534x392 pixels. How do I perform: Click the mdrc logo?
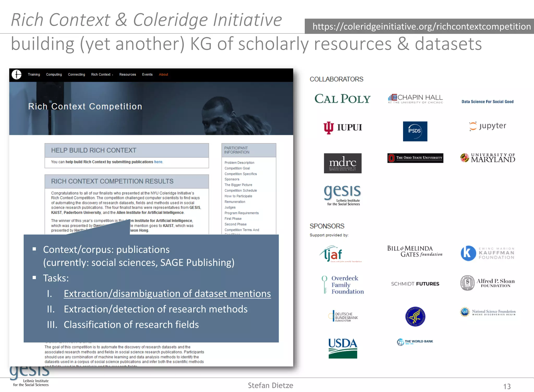click(x=343, y=163)
